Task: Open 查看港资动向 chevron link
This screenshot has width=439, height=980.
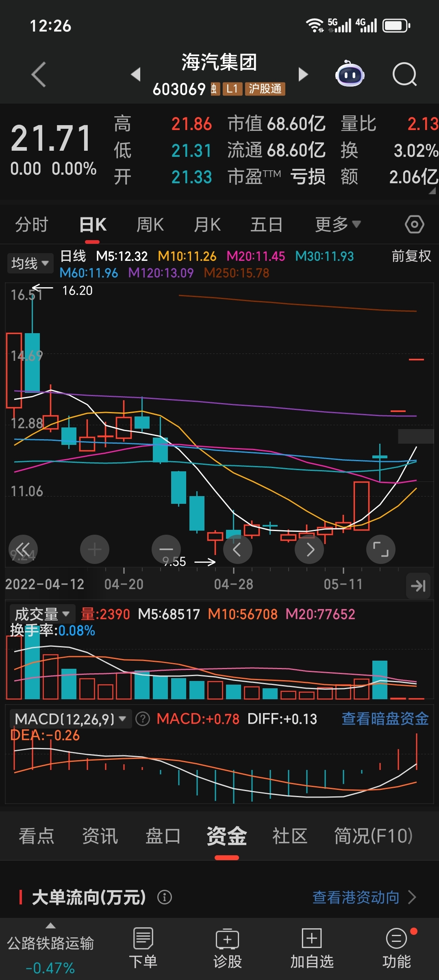Action: (x=364, y=897)
